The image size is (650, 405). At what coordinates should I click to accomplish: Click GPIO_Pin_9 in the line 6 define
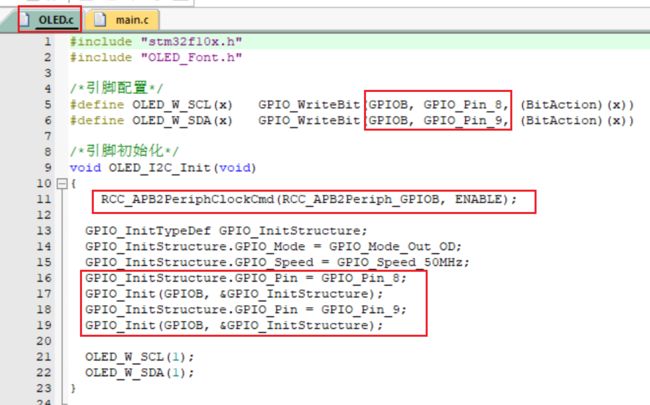463,121
